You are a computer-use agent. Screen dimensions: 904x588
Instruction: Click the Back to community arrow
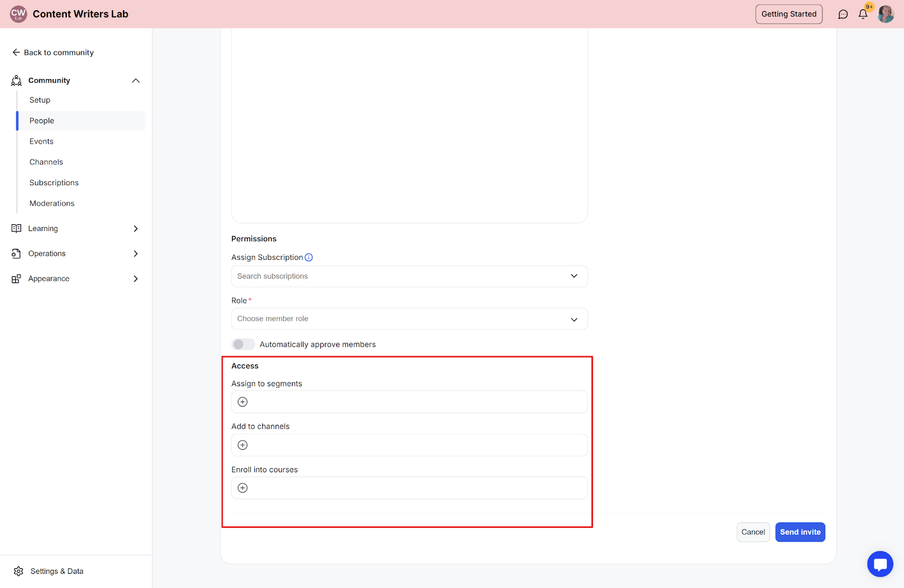click(x=16, y=53)
